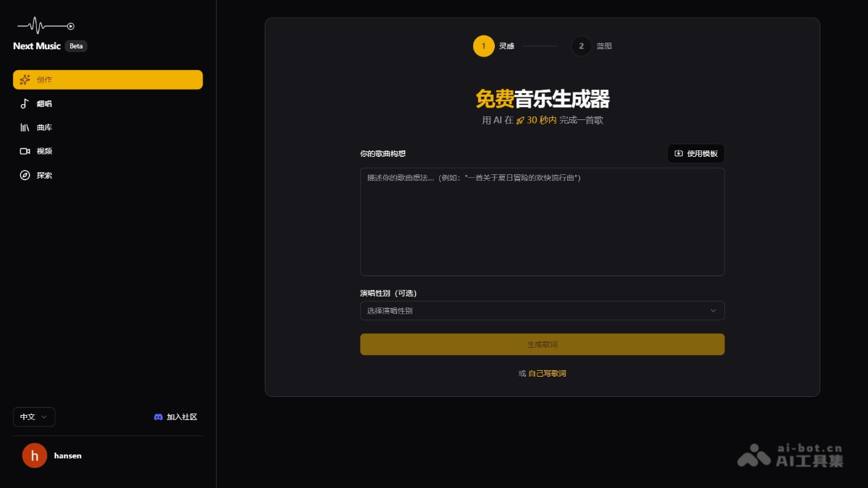
Task: Click the 加入社区 community link
Action: [181, 416]
